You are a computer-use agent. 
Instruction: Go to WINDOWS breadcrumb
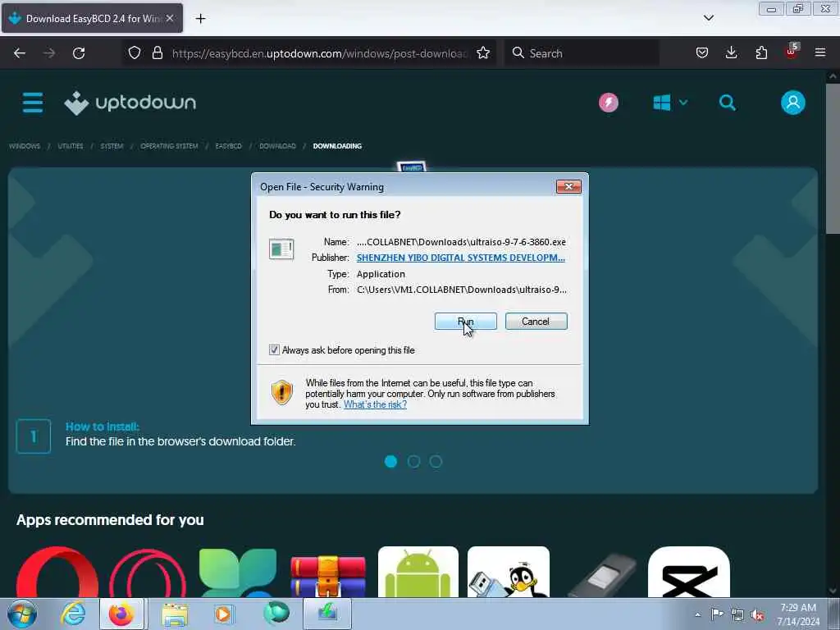coord(25,146)
